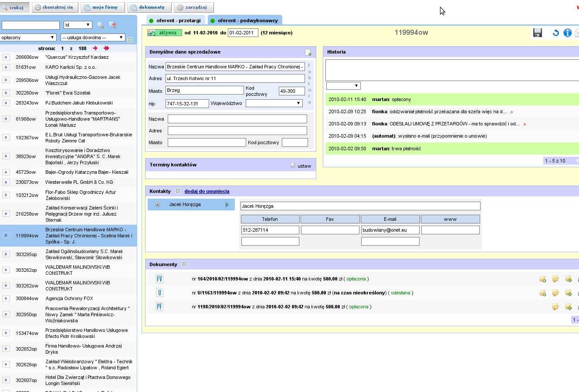Click the invoice icon in Domyślne dane sprzedażowe header
Viewport: 579px width, 392px height.
click(x=308, y=52)
